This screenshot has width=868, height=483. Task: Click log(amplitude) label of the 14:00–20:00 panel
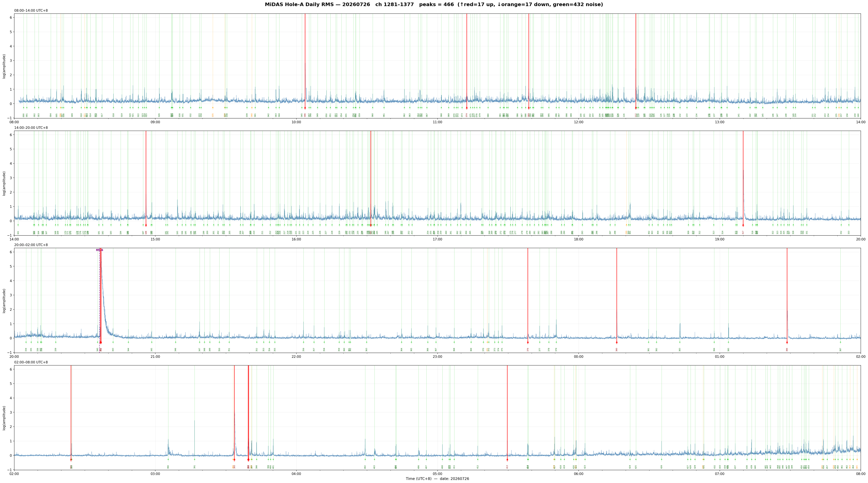(4, 183)
